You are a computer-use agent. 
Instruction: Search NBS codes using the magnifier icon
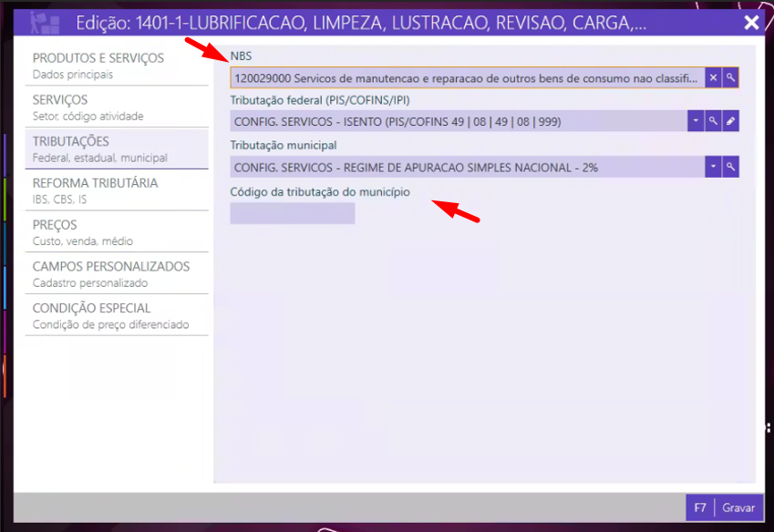point(730,78)
